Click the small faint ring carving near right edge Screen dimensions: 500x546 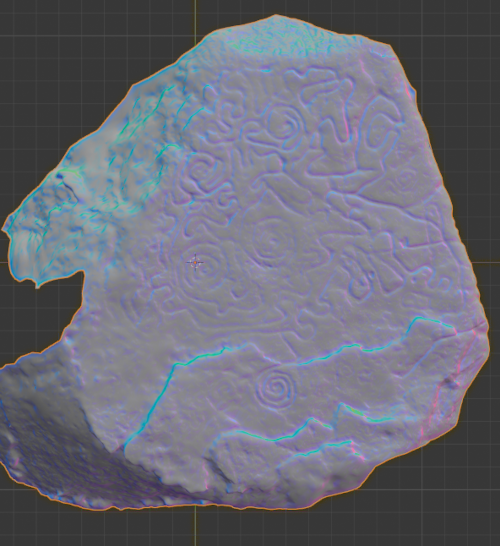point(405,180)
